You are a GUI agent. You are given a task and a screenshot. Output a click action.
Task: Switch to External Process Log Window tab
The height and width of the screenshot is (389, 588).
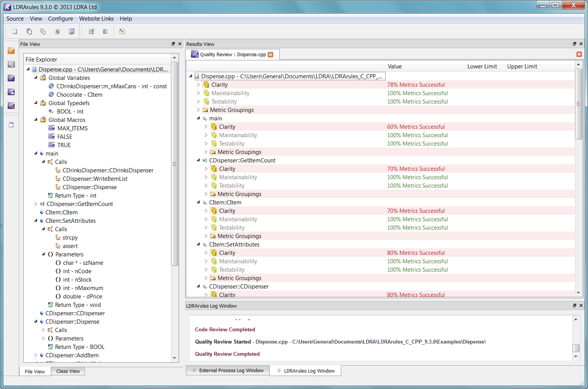[231, 371]
